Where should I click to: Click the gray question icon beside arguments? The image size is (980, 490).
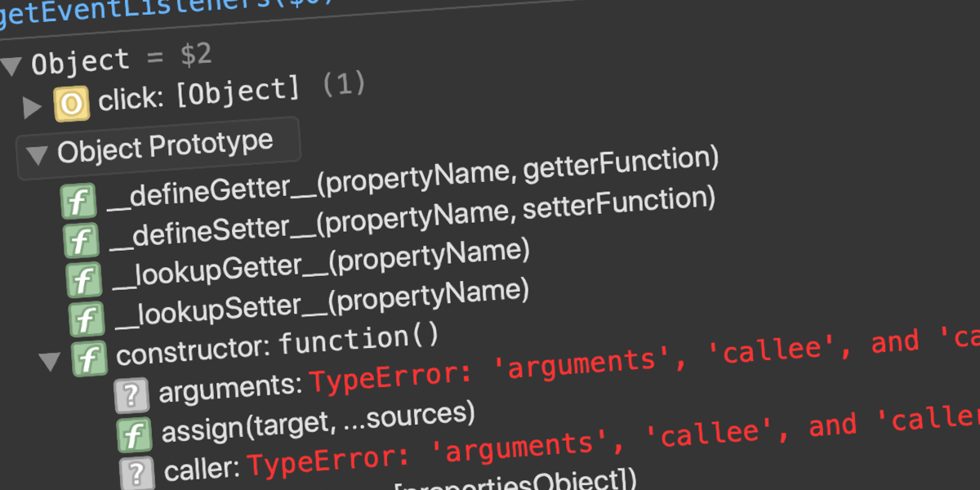tap(131, 395)
